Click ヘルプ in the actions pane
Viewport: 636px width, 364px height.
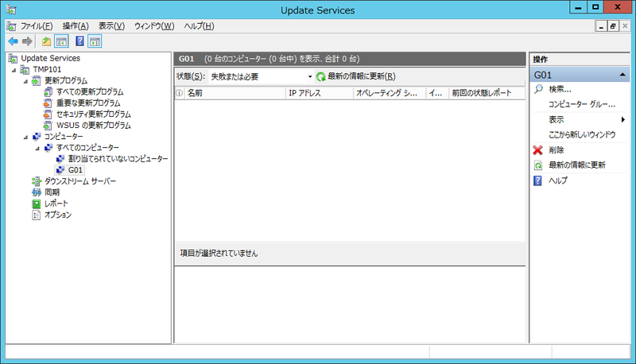558,180
